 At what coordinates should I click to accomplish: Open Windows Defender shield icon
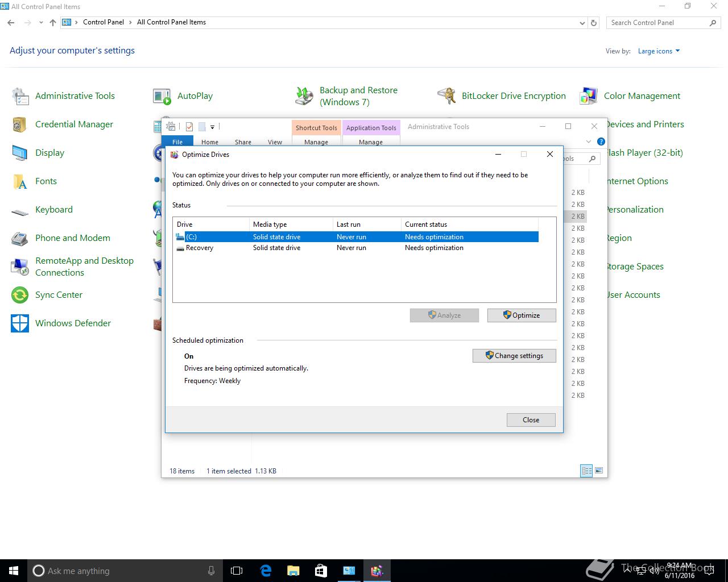[x=20, y=323]
